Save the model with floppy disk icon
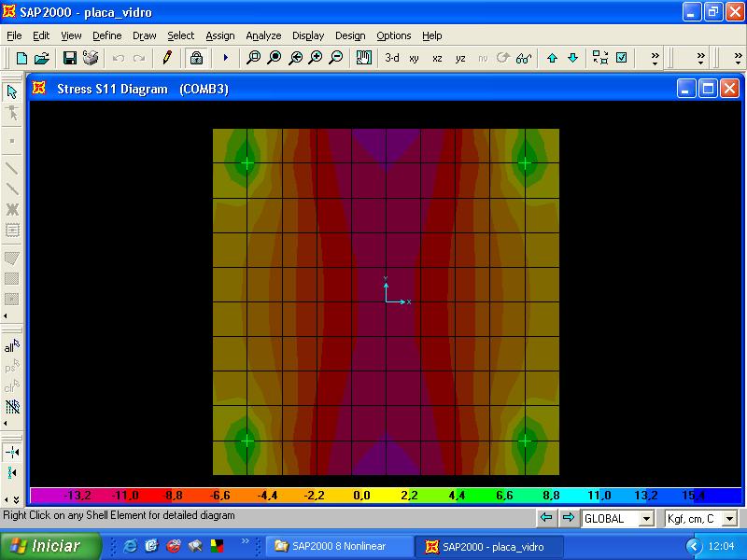The image size is (747, 560). click(x=70, y=58)
